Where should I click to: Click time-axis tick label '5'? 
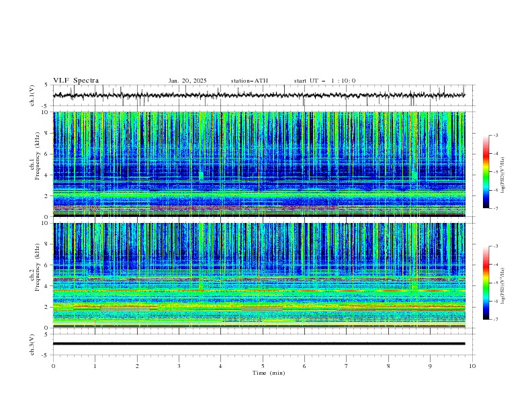point(263,366)
